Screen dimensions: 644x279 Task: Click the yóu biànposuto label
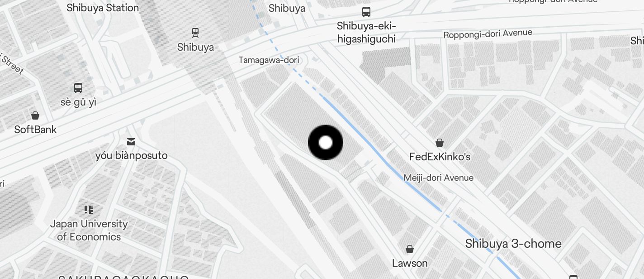point(131,155)
